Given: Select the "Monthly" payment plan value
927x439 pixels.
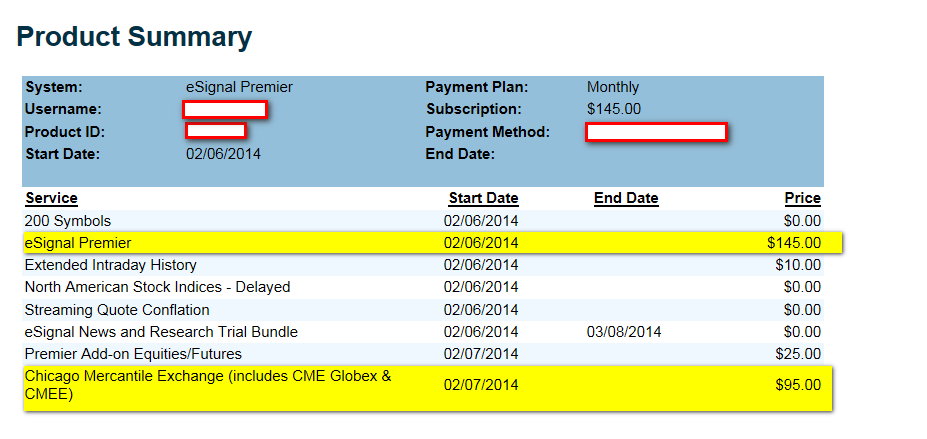Looking at the screenshot, I should coord(613,87).
